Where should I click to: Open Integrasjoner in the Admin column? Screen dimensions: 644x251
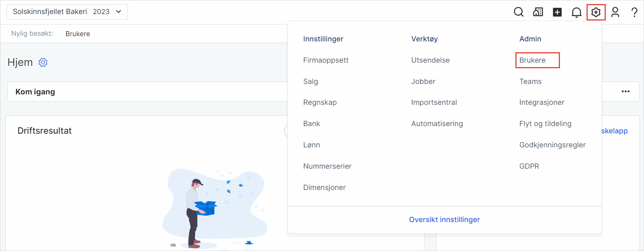coord(541,102)
